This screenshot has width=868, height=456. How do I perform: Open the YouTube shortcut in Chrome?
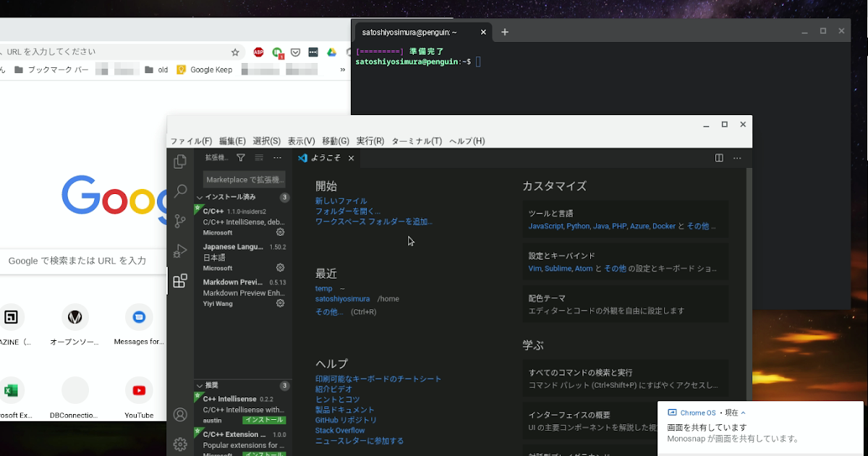tap(139, 397)
